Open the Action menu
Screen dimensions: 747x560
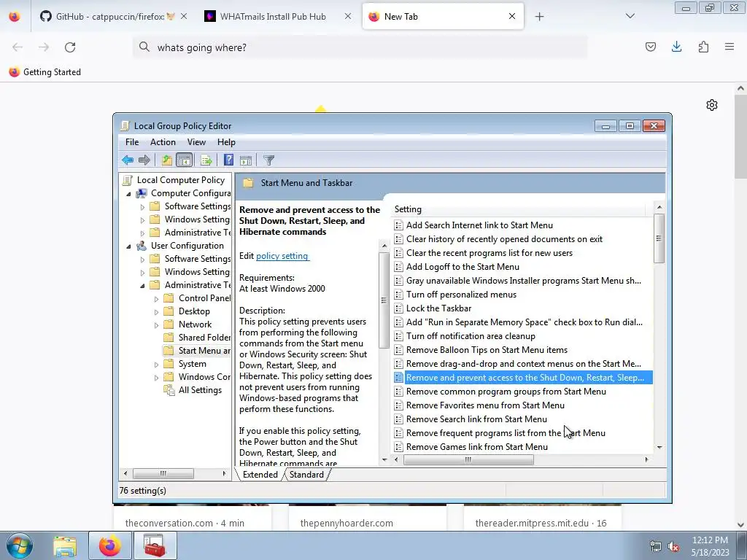163,142
